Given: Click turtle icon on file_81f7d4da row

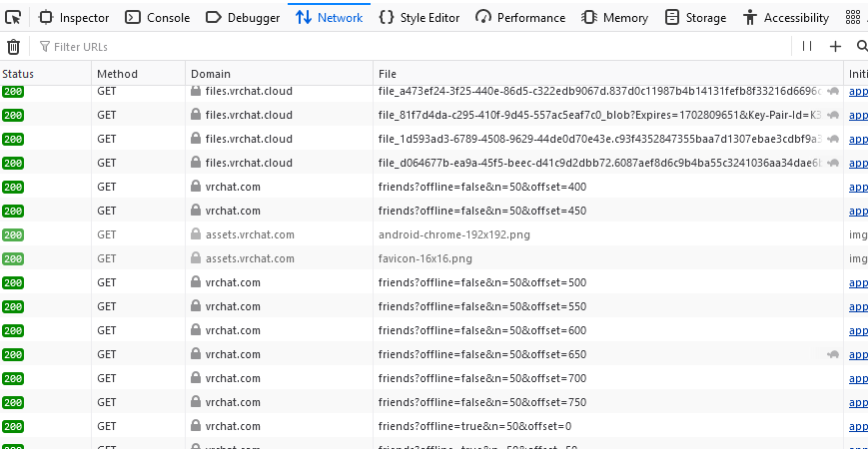Looking at the screenshot, I should coord(833,116).
